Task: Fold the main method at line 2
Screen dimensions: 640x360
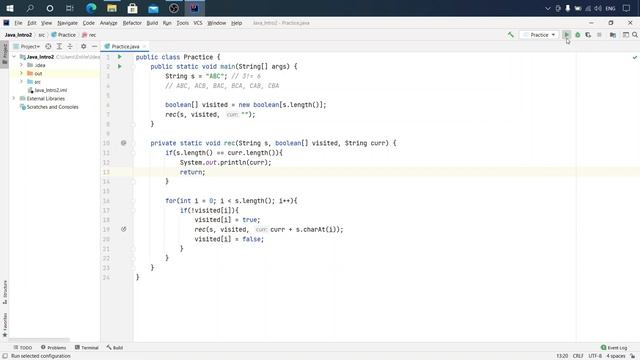Action: click(x=133, y=67)
